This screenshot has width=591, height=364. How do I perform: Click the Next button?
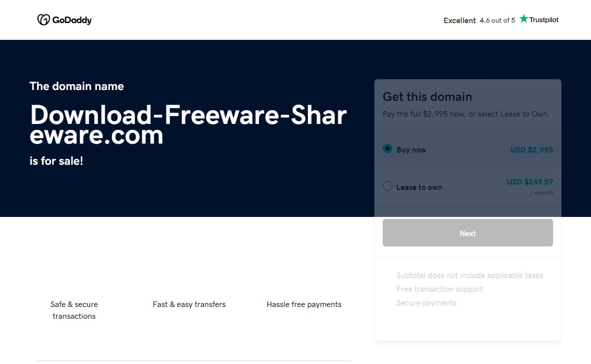(x=468, y=233)
